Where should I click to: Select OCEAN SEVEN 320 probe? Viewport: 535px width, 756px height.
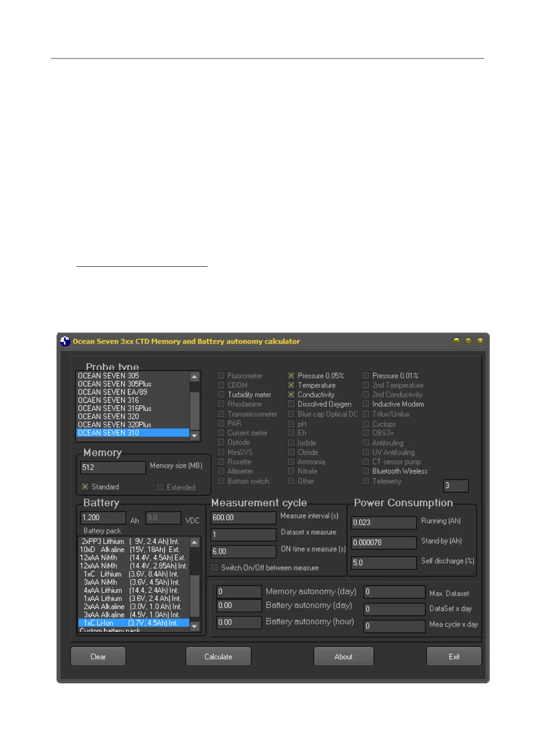click(x=133, y=416)
